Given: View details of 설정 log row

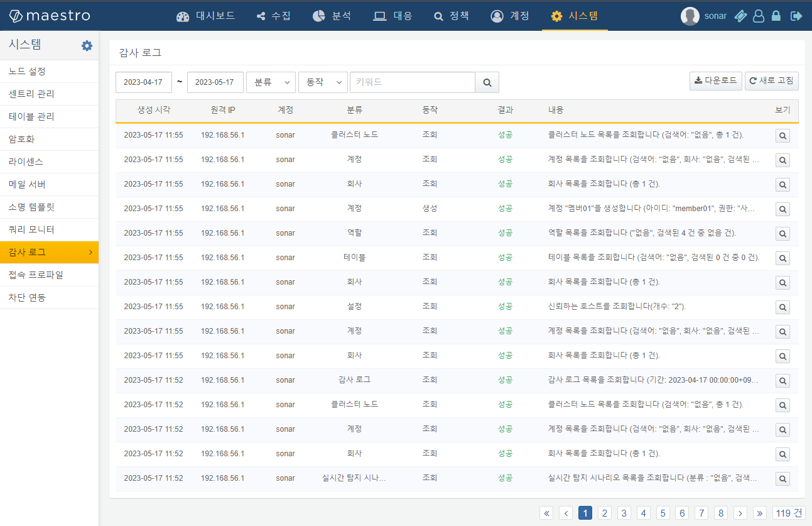Looking at the screenshot, I should pos(782,307).
